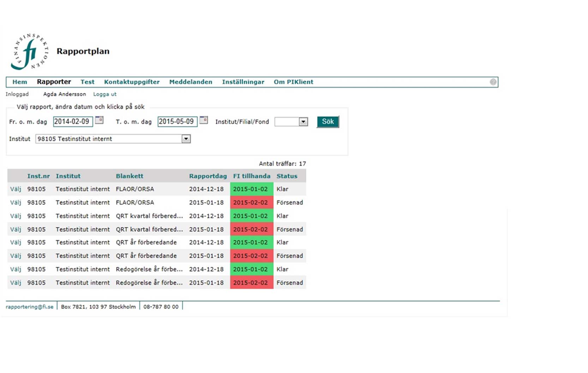Click red 2015-02-02 cell in second FLAOR/ORSA row
Viewport: 588px width, 373px height.
pyautogui.click(x=252, y=202)
